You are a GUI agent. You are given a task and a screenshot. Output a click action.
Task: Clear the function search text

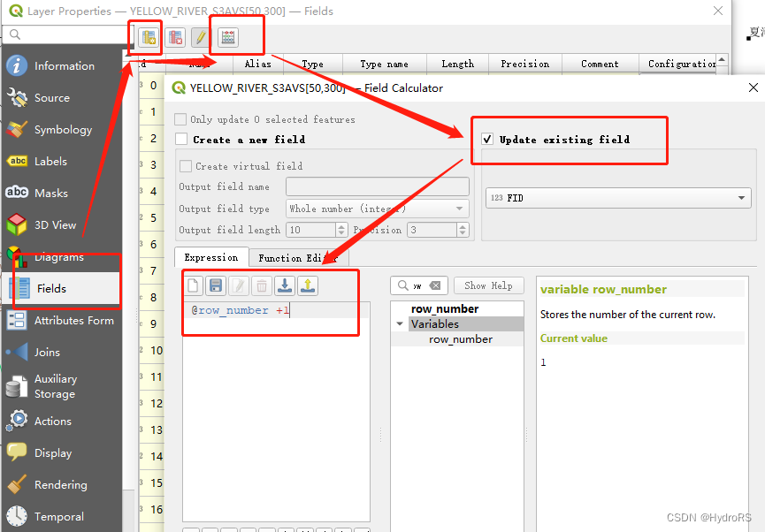pos(435,285)
